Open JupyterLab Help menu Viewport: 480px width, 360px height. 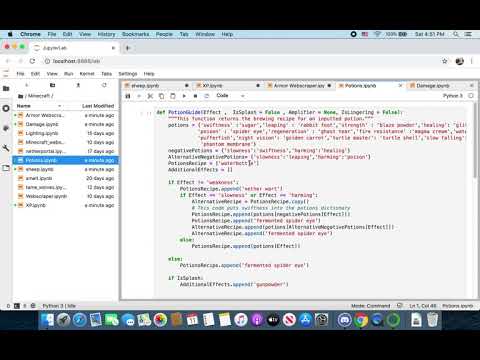tap(149, 74)
